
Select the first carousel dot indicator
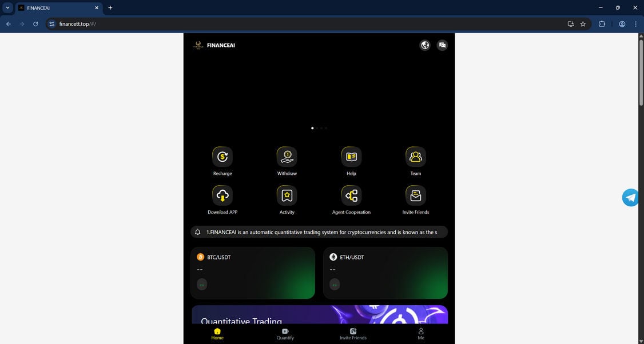[x=312, y=128]
